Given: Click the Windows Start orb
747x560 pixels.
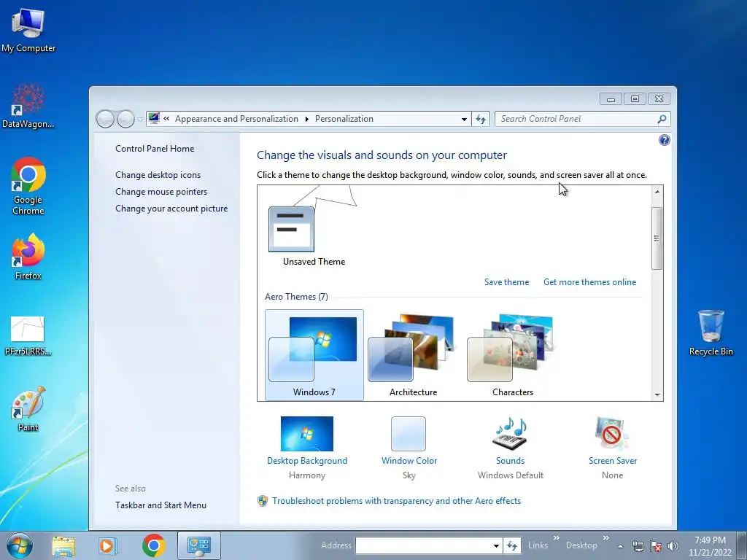Looking at the screenshot, I should coord(20,545).
